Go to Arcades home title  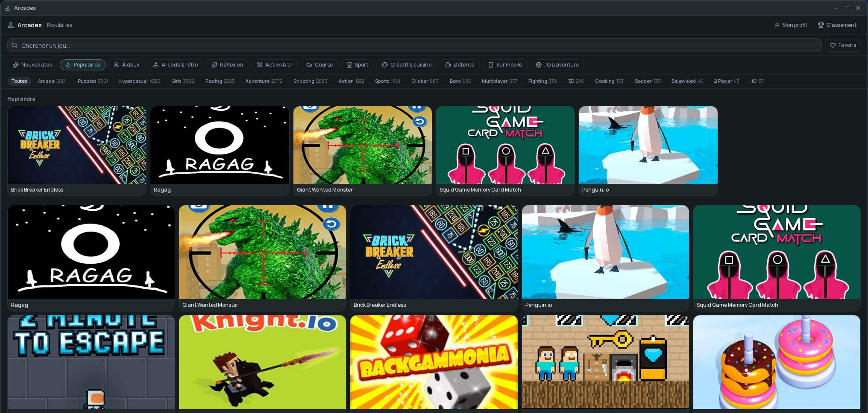click(x=29, y=25)
